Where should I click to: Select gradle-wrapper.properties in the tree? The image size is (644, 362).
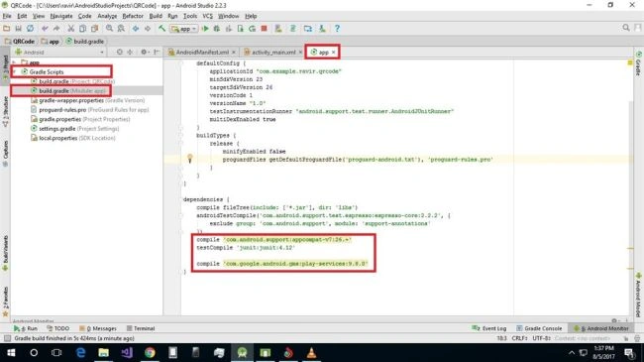(87, 100)
